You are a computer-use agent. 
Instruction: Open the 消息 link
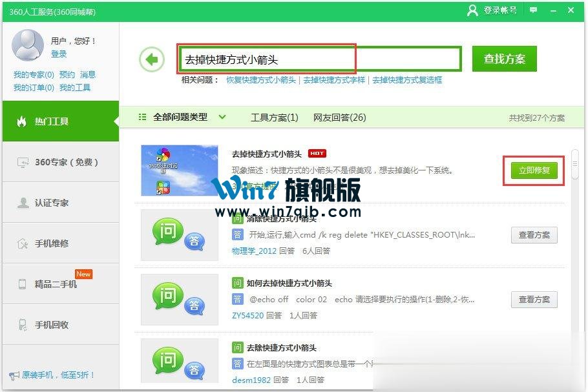tap(88, 74)
